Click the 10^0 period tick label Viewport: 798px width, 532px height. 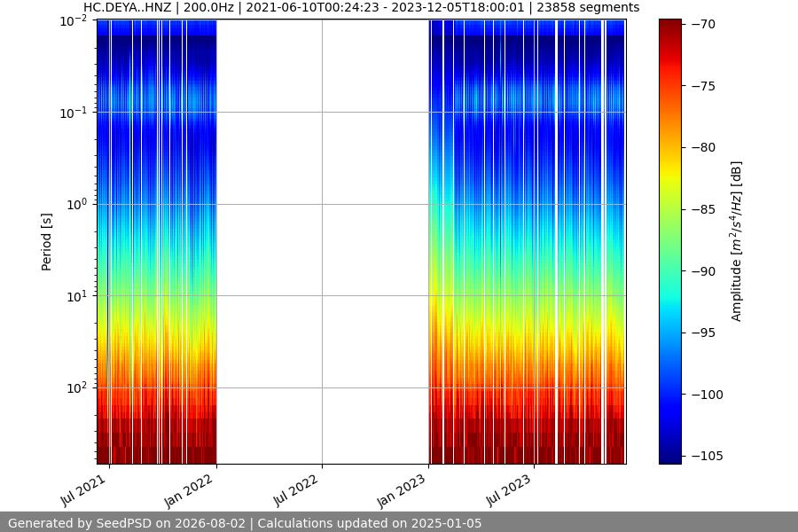pos(77,205)
